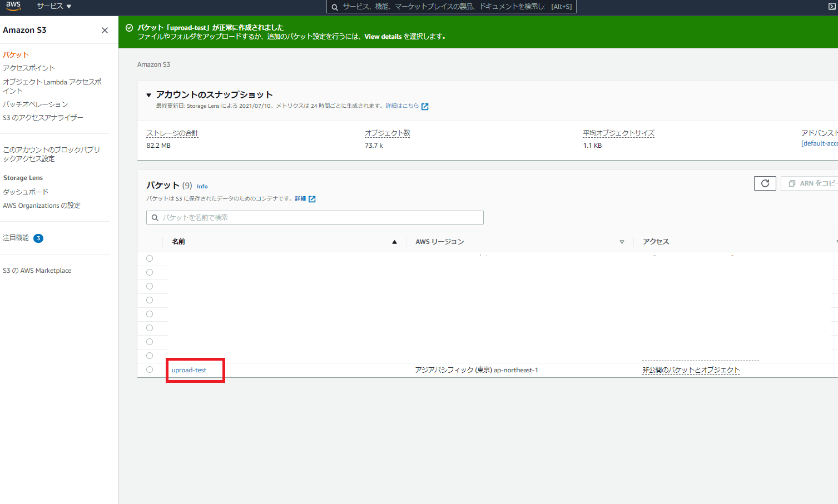This screenshot has width=838, height=504.
Task: Click the バケットを名前で検索 search field
Action: point(315,217)
